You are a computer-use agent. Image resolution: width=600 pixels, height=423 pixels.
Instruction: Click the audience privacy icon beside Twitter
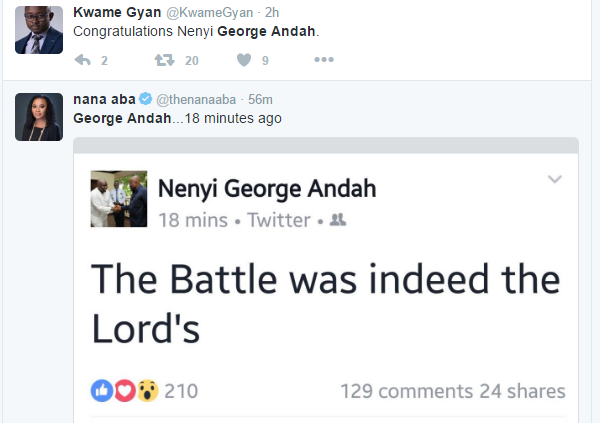tap(338, 219)
